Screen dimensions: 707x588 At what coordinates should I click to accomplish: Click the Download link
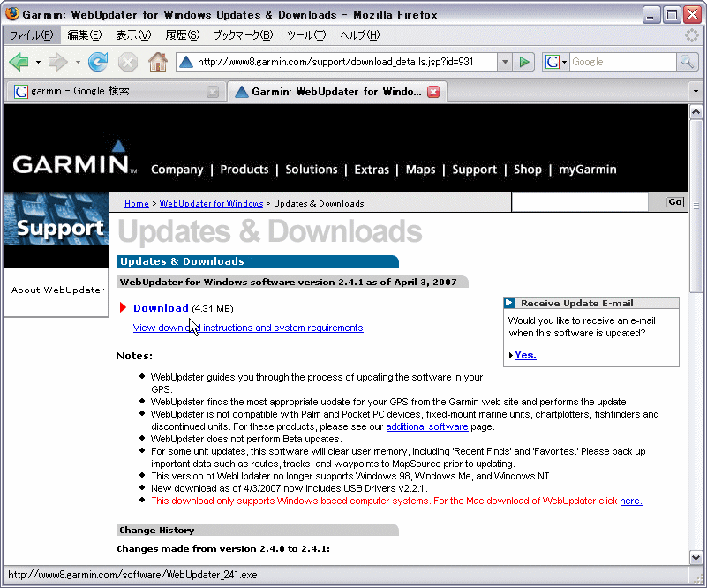tap(161, 308)
